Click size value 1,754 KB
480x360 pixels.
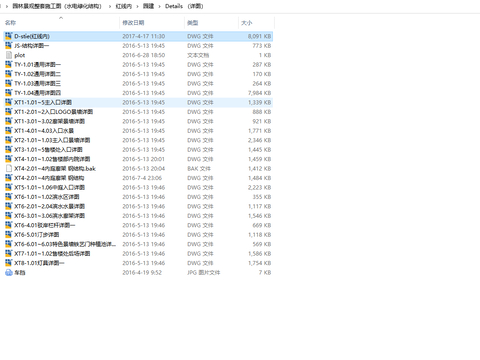click(259, 263)
